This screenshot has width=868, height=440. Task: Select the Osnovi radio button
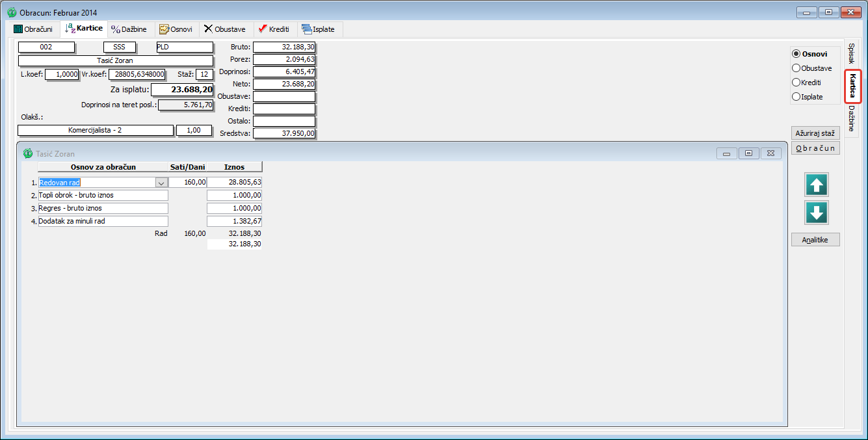coord(796,54)
